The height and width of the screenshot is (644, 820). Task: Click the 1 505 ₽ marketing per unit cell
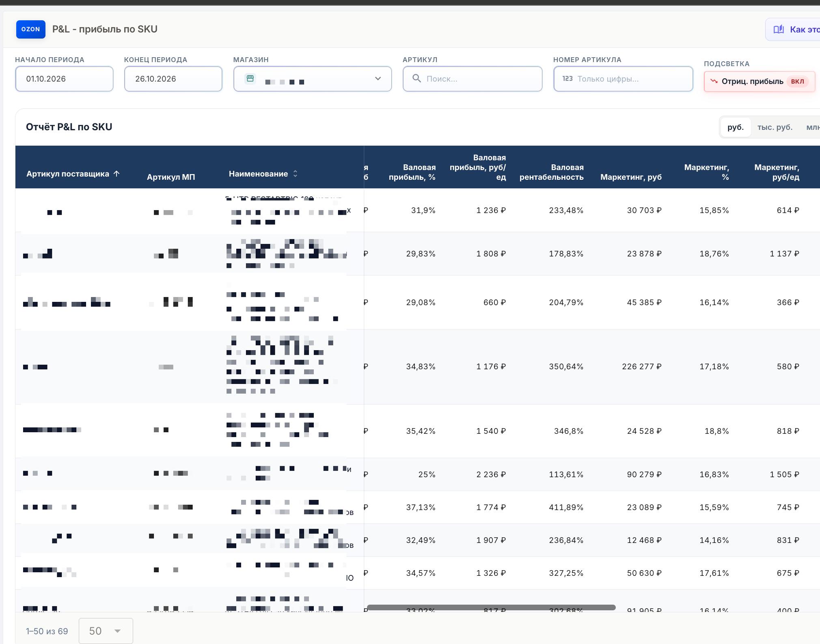pos(784,474)
